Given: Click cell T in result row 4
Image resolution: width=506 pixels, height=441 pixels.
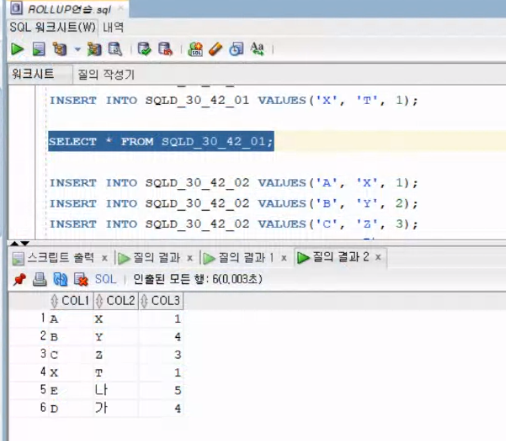Looking at the screenshot, I should click(116, 373).
